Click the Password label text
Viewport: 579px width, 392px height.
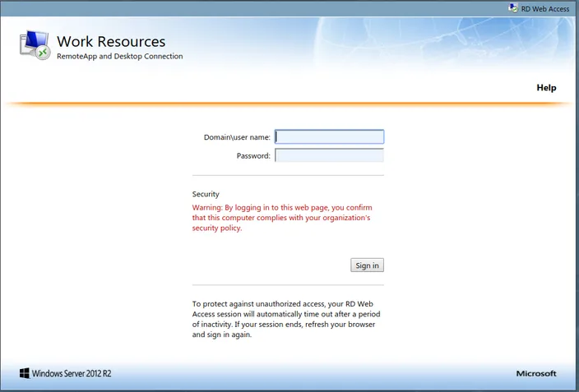(x=253, y=156)
